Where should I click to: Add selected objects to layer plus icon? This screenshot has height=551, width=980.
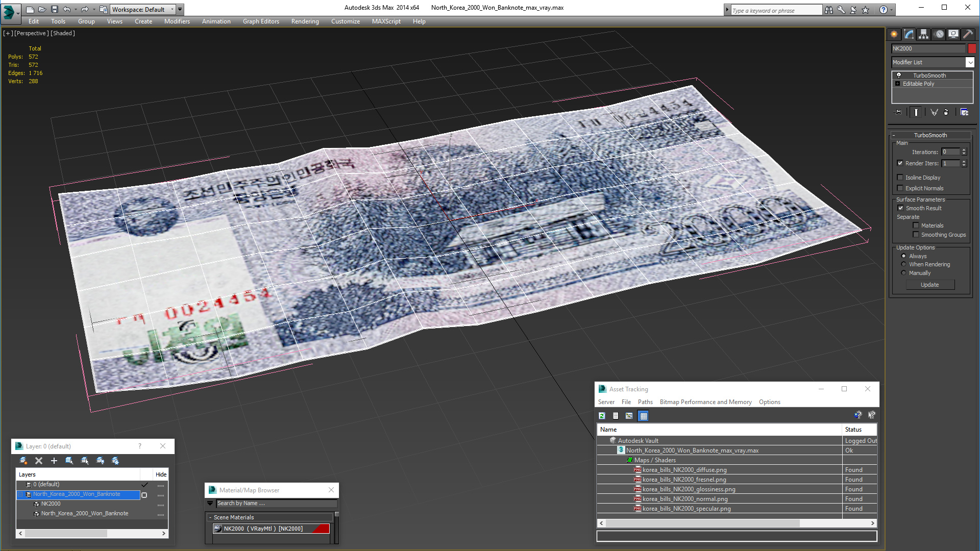coord(54,461)
